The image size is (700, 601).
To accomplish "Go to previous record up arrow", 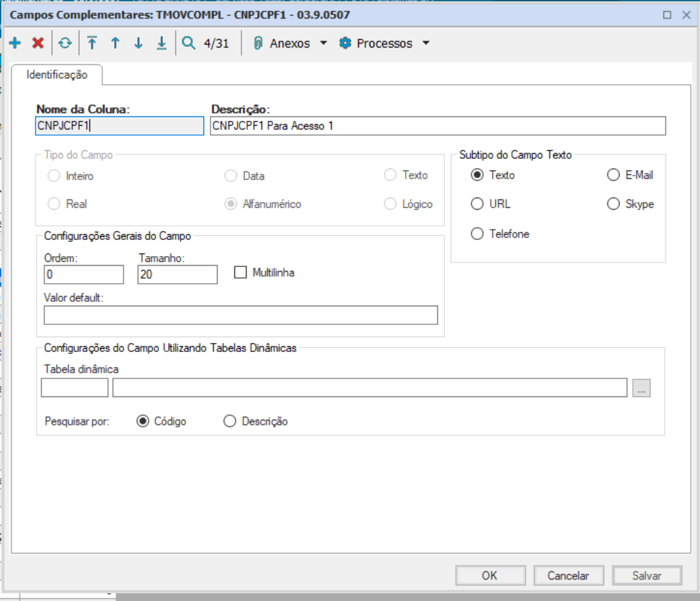I will pos(115,44).
